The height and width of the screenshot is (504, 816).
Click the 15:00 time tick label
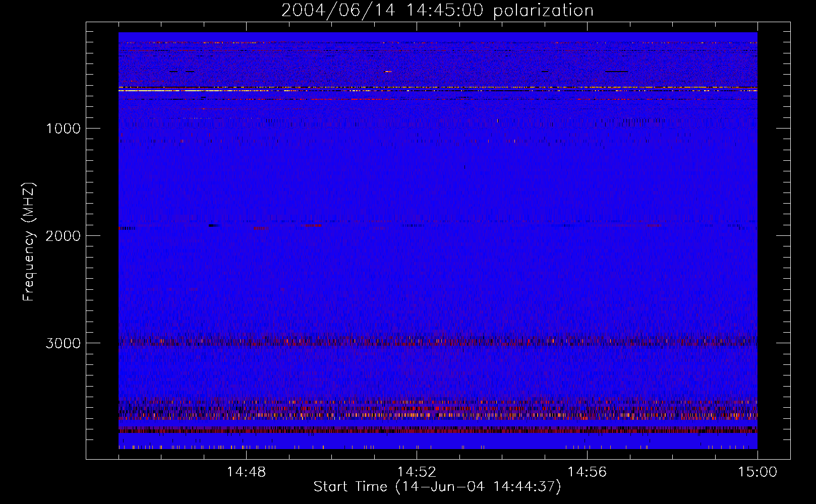point(757,472)
